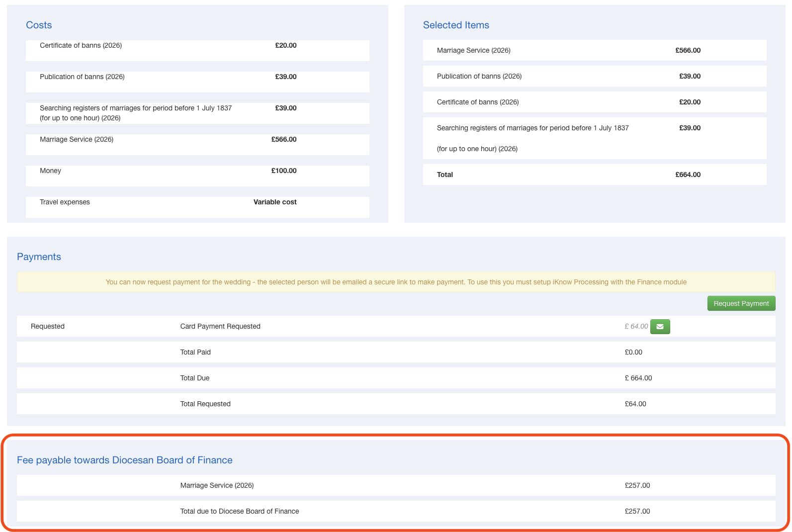
Task: Select Publication of banns (2026) in Costs
Action: point(197,82)
